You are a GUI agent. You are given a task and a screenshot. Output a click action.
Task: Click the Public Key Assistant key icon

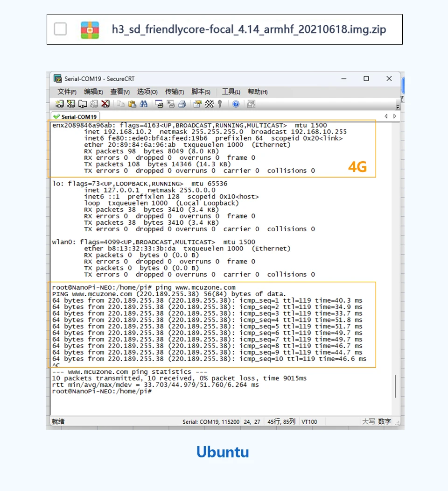tap(220, 104)
